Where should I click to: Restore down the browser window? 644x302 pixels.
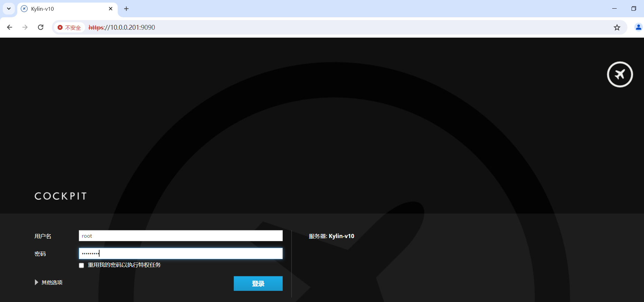(x=634, y=9)
